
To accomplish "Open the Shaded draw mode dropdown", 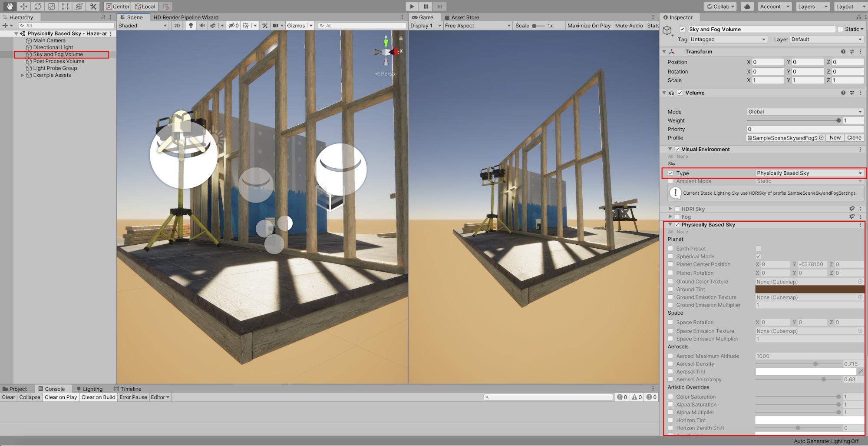I will pyautogui.click(x=142, y=26).
